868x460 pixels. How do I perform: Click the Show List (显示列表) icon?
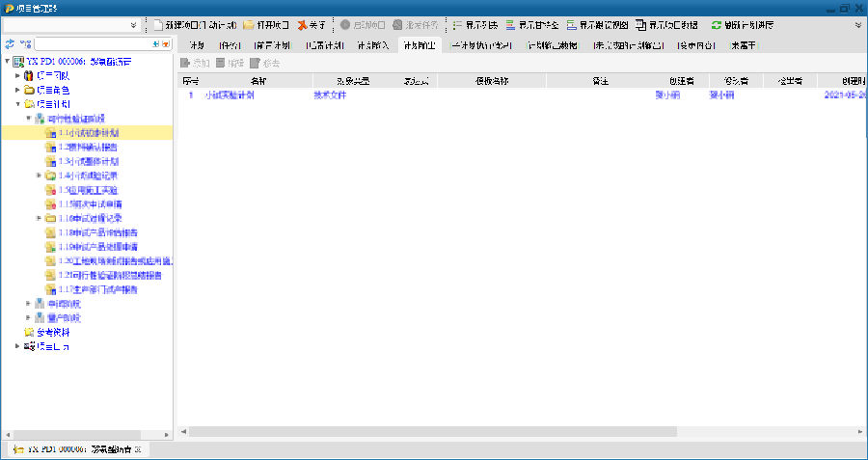pos(457,25)
